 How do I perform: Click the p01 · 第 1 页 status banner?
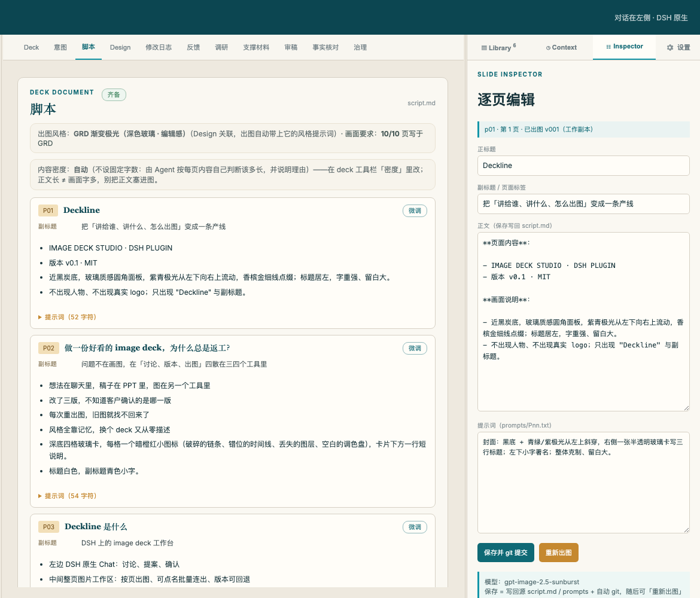tap(583, 129)
